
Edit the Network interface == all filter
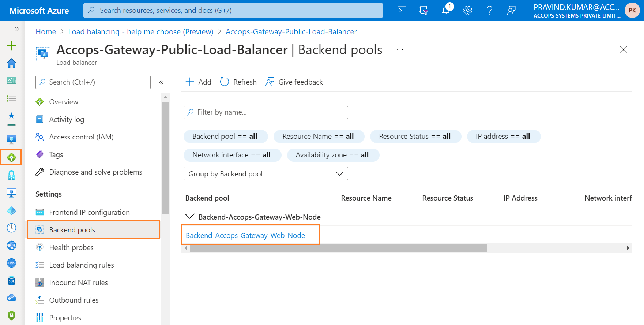[x=232, y=155]
